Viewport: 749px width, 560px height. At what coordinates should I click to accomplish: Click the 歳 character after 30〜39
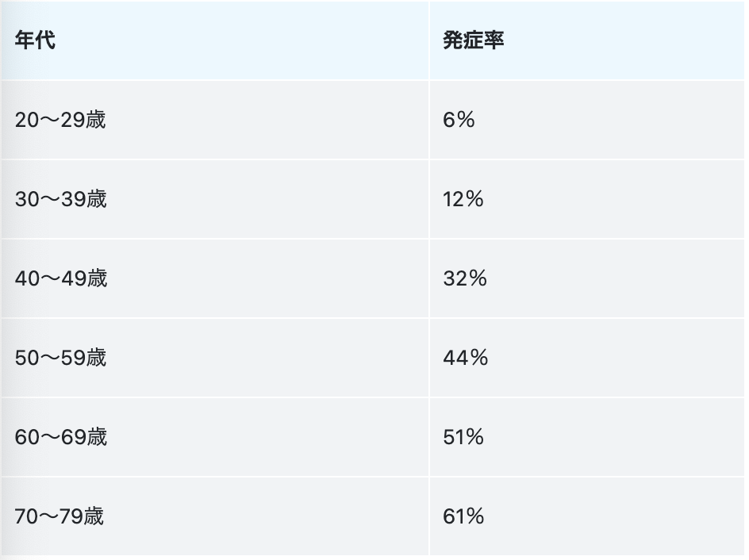(x=97, y=199)
